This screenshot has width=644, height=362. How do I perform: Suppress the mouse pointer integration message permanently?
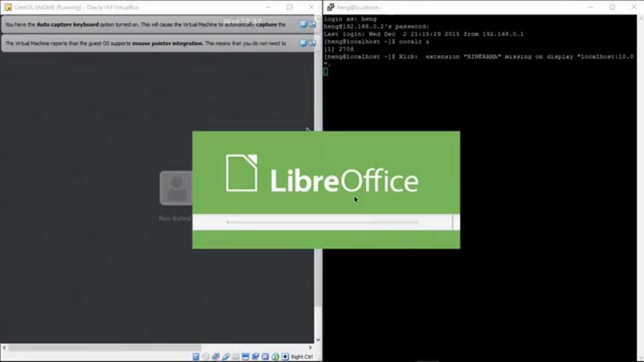pyautogui.click(x=312, y=43)
